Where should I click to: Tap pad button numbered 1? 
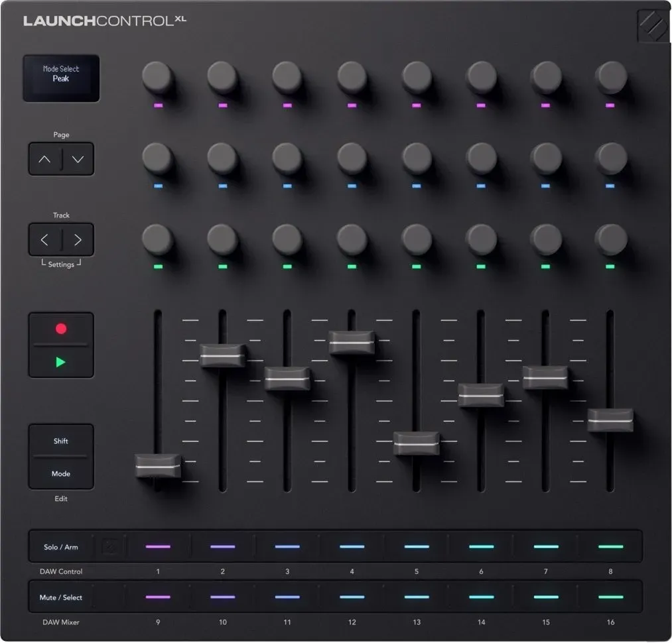coord(158,547)
